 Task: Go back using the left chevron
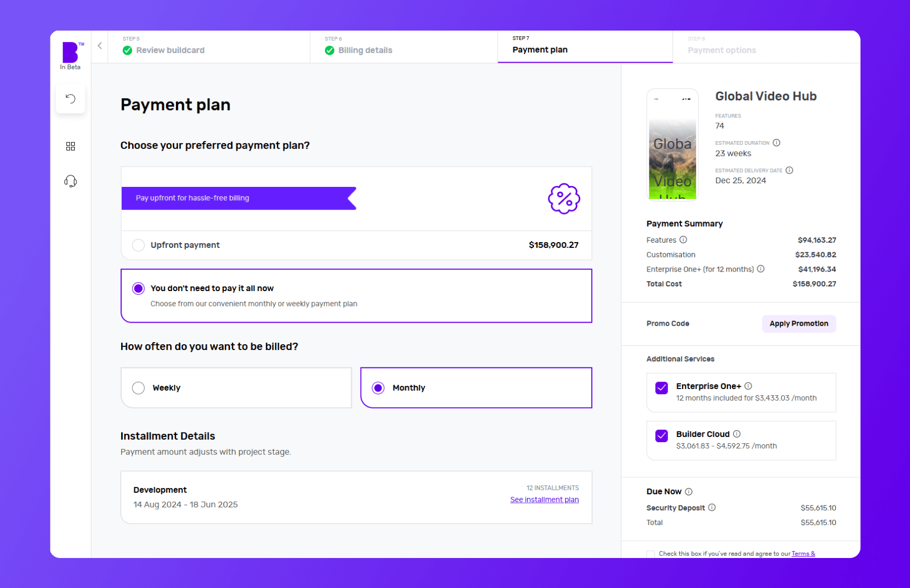[x=100, y=46]
